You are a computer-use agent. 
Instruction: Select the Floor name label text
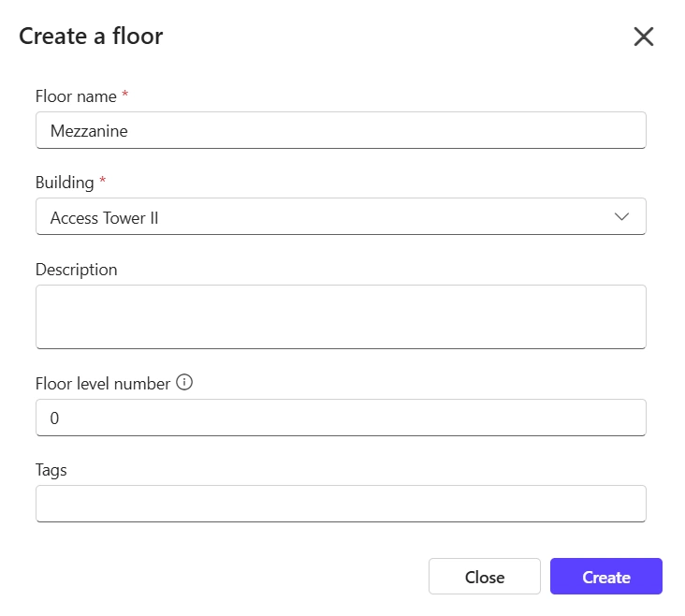[x=76, y=96]
